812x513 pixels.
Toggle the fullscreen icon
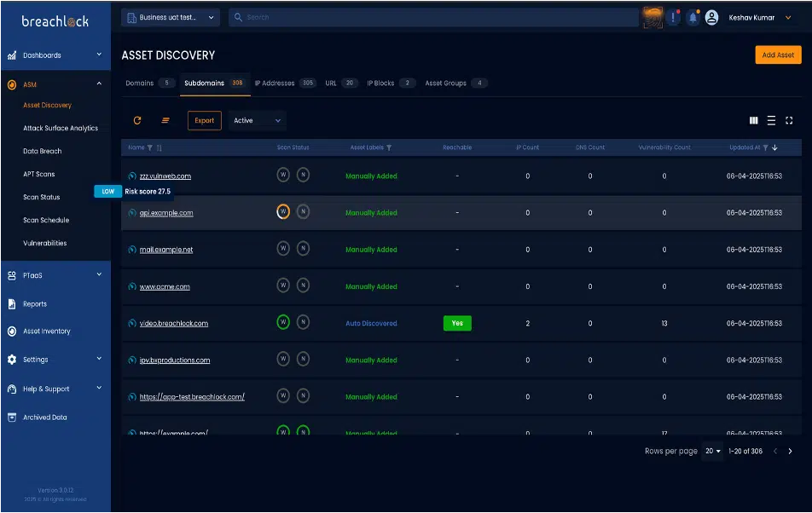[789, 120]
